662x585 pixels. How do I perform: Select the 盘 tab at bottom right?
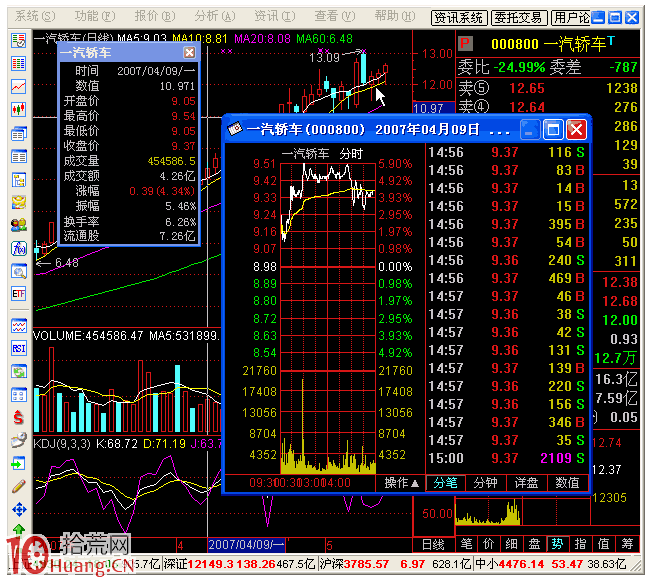[x=534, y=544]
